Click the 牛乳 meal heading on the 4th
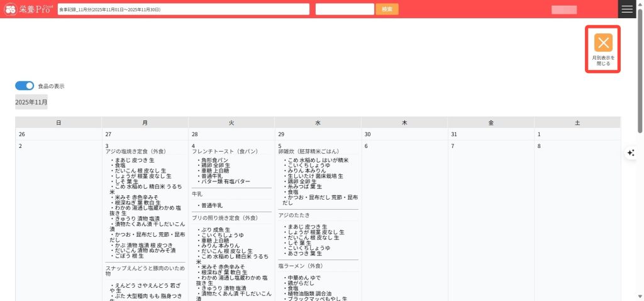This screenshot has width=644, height=301. (x=197, y=195)
